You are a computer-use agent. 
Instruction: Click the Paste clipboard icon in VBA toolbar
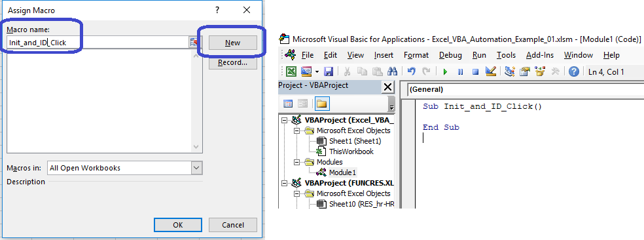tap(377, 71)
